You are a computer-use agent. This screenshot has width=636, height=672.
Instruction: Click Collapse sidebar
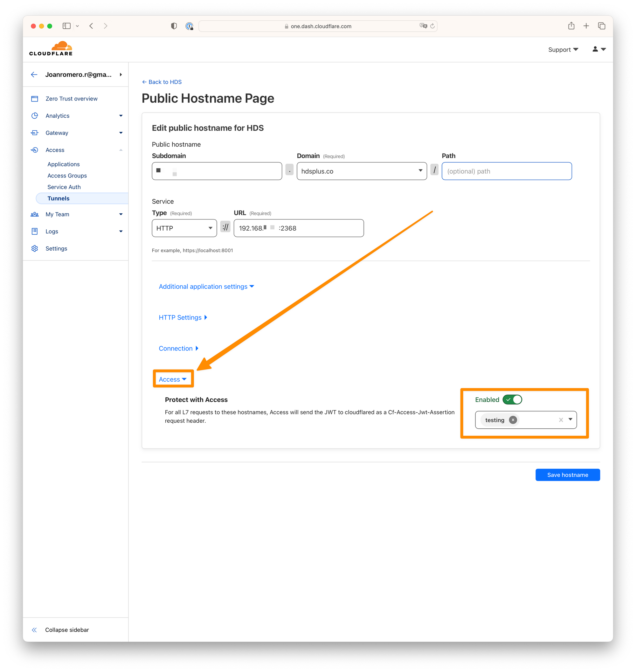[67, 630]
